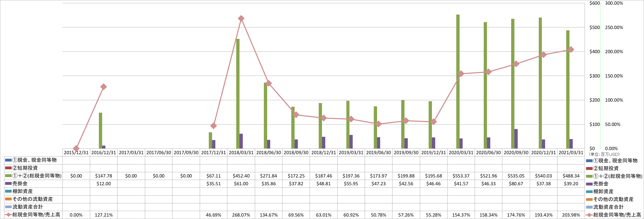This screenshot has width=644, height=219.
Task: Click the tall green bar for 2020/03/31
Action: (x=458, y=81)
